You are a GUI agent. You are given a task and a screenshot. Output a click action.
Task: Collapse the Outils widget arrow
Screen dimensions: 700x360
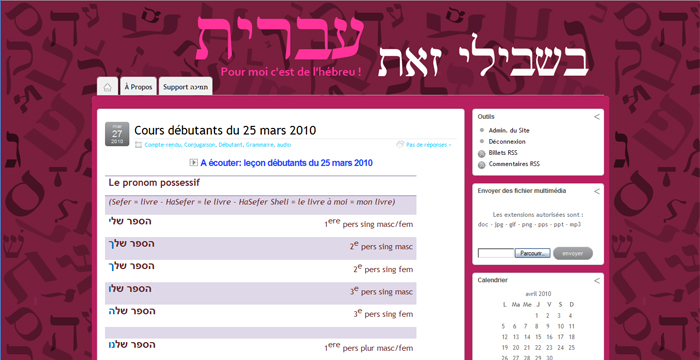click(x=596, y=117)
